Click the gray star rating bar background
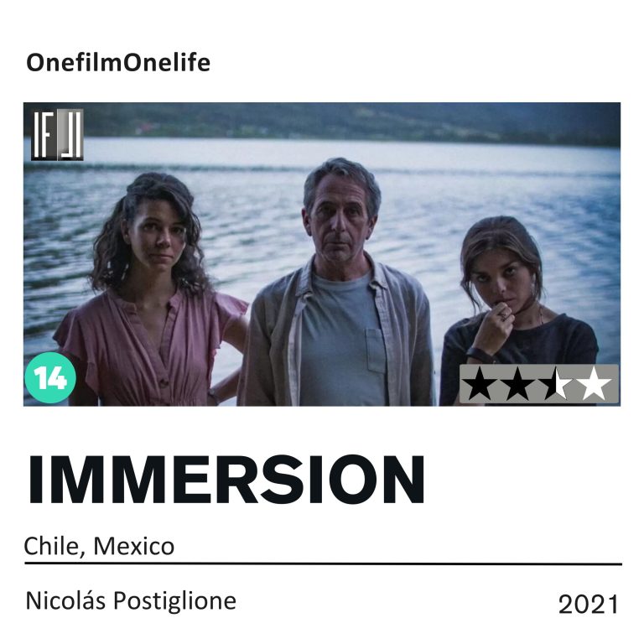The width and height of the screenshot is (644, 644). coord(539,383)
